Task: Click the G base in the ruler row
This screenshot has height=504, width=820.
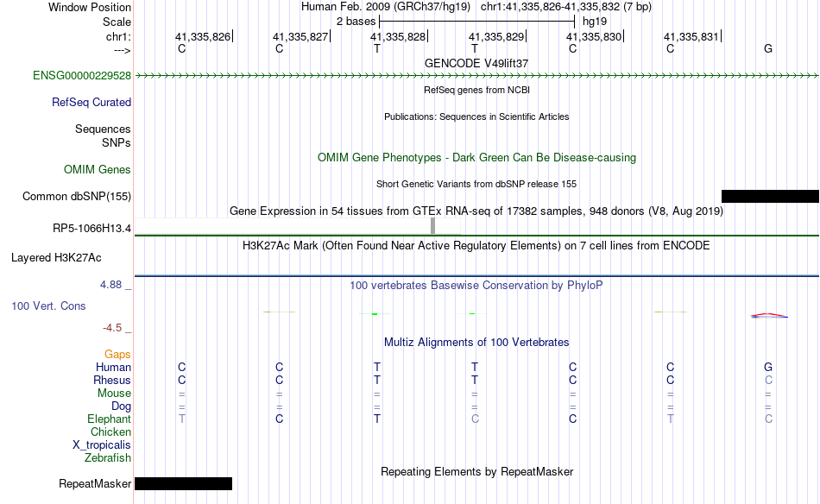Action: click(x=768, y=48)
